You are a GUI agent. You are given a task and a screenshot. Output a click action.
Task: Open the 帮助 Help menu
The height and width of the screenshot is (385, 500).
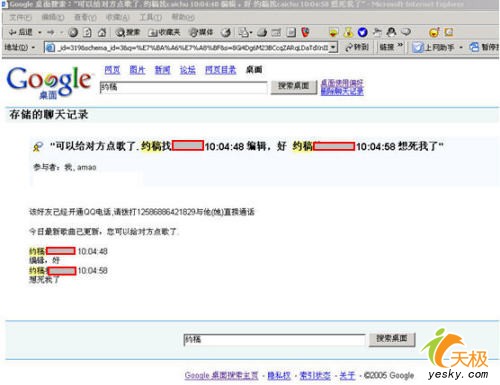[183, 17]
